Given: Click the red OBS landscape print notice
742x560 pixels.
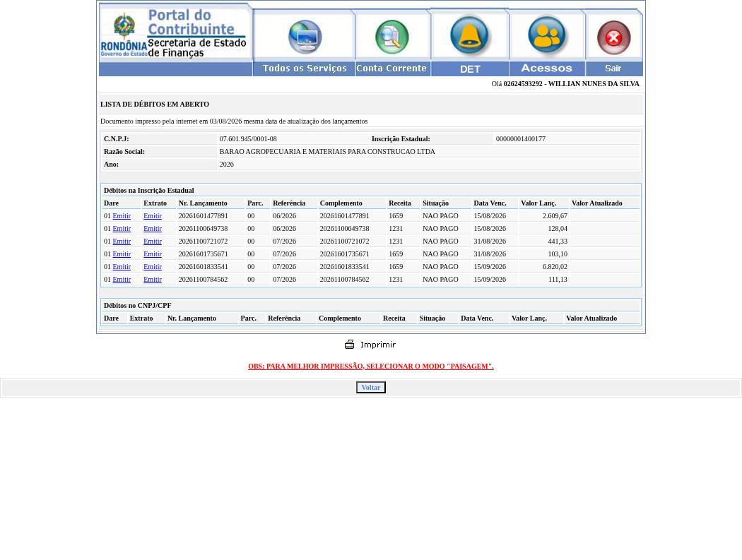Looking at the screenshot, I should [370, 366].
